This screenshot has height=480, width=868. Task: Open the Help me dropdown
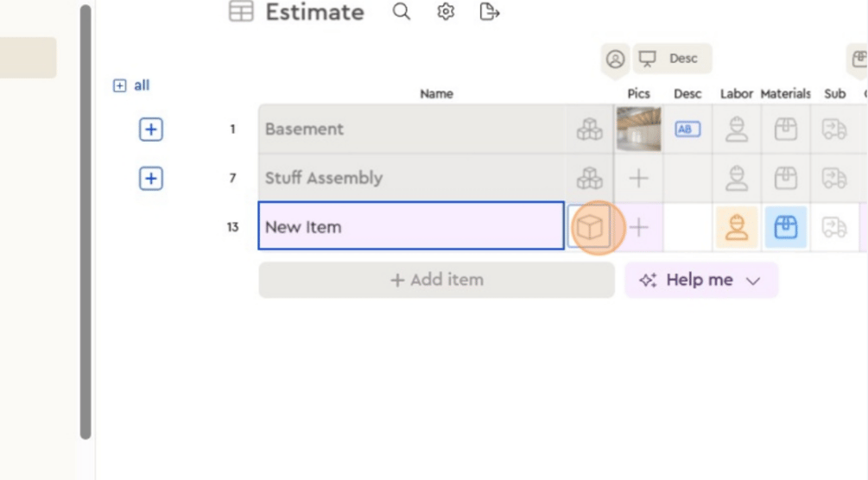click(701, 280)
